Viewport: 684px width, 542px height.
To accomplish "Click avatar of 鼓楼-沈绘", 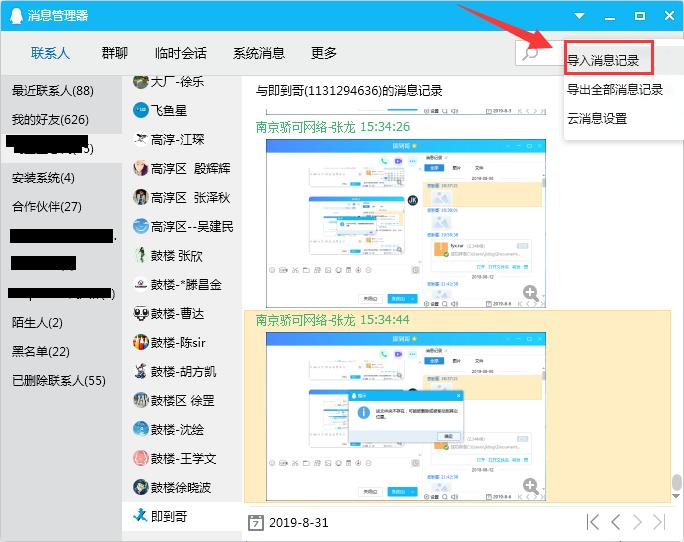I will pos(140,429).
